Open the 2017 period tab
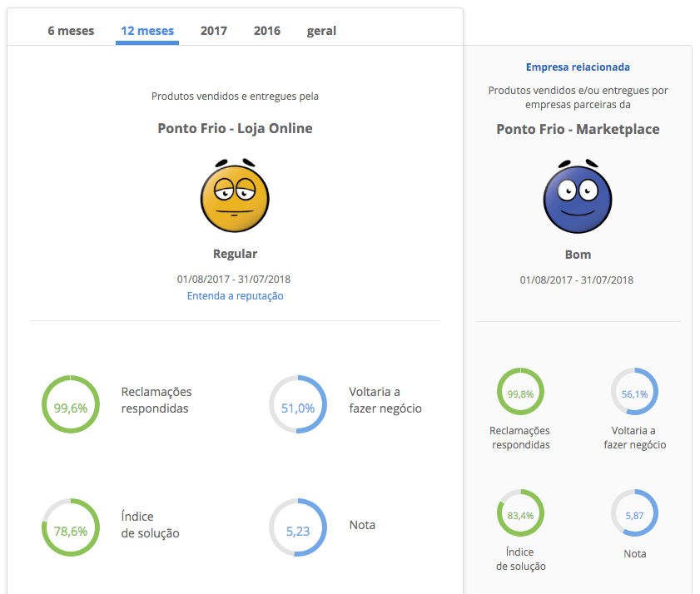Image resolution: width=700 pixels, height=594 pixels. (x=214, y=31)
